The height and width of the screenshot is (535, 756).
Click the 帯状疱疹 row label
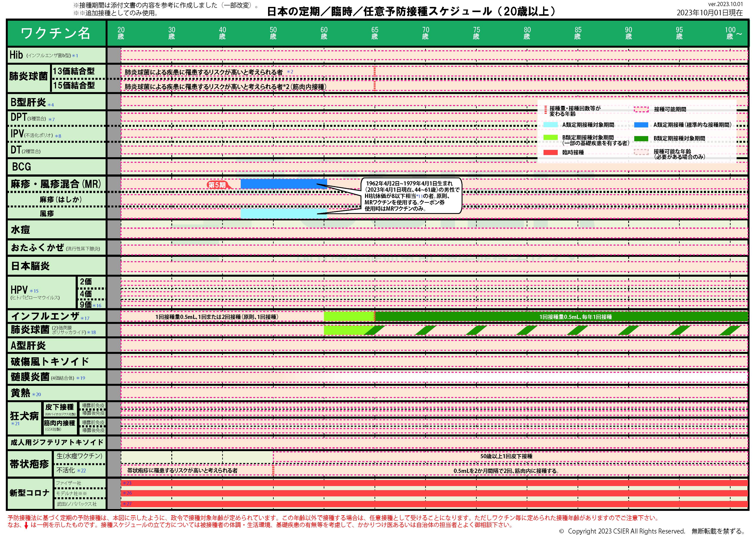click(x=30, y=464)
